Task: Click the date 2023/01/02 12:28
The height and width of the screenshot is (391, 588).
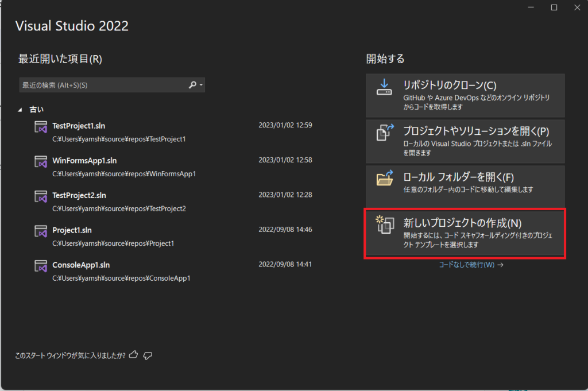Action: tap(285, 195)
